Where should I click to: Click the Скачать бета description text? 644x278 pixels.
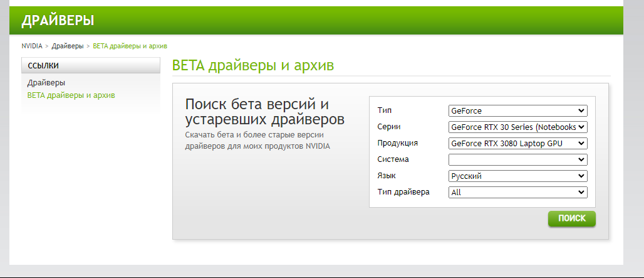pos(257,140)
